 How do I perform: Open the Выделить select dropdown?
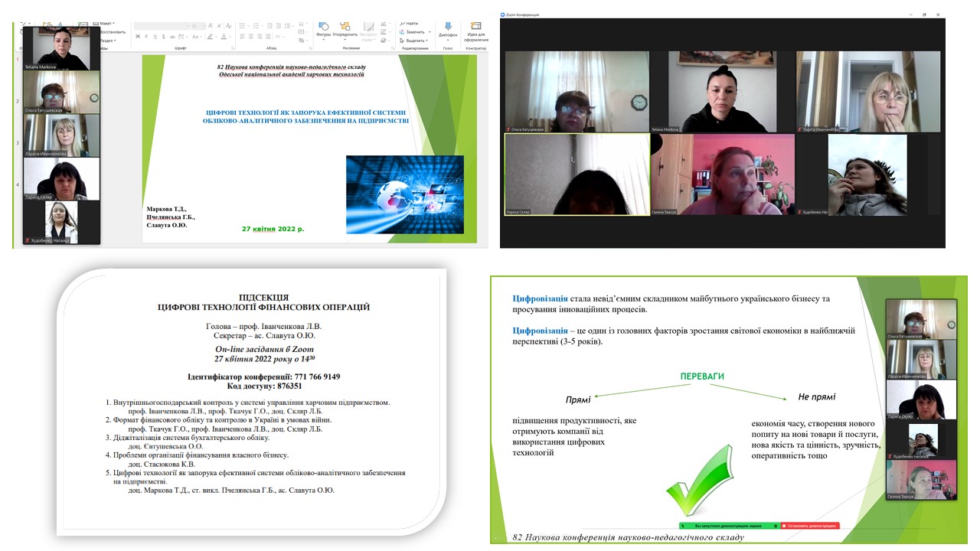click(x=414, y=41)
